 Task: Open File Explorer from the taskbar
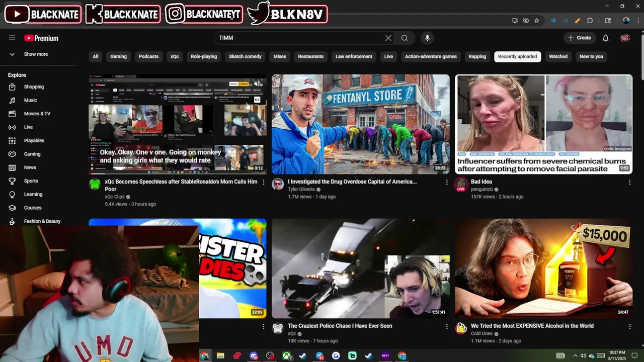coord(220,356)
